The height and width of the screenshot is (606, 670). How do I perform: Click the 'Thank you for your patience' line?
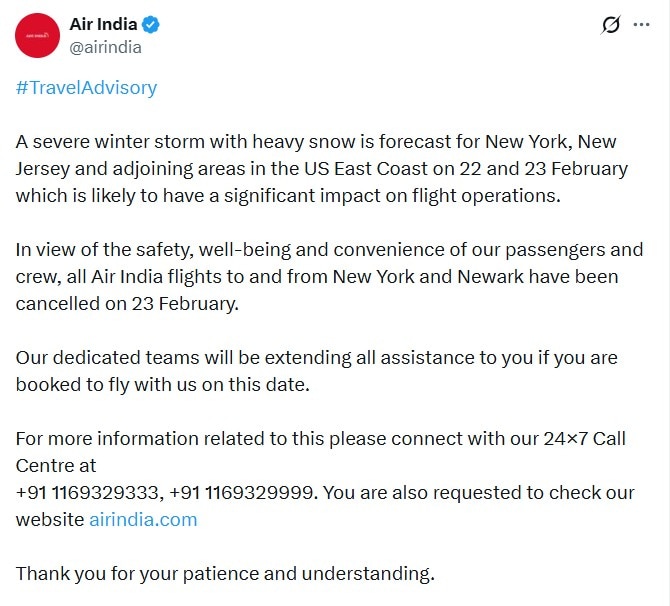[x=226, y=573]
